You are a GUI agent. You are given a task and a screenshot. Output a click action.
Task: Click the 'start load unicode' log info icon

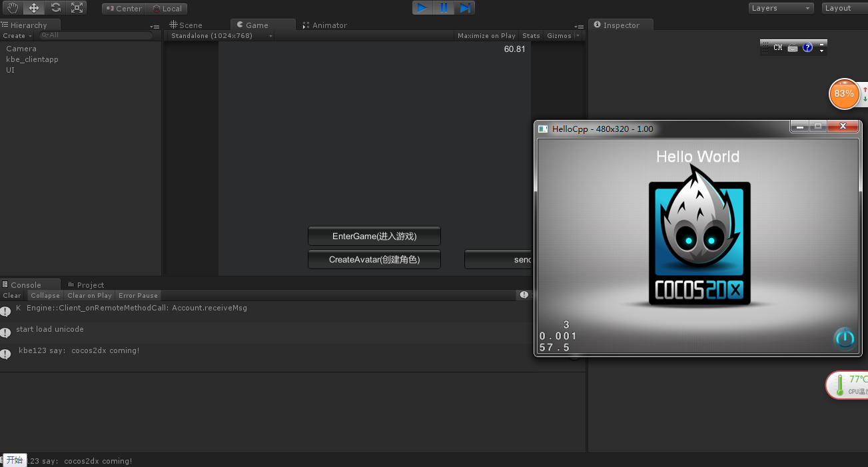click(5, 332)
